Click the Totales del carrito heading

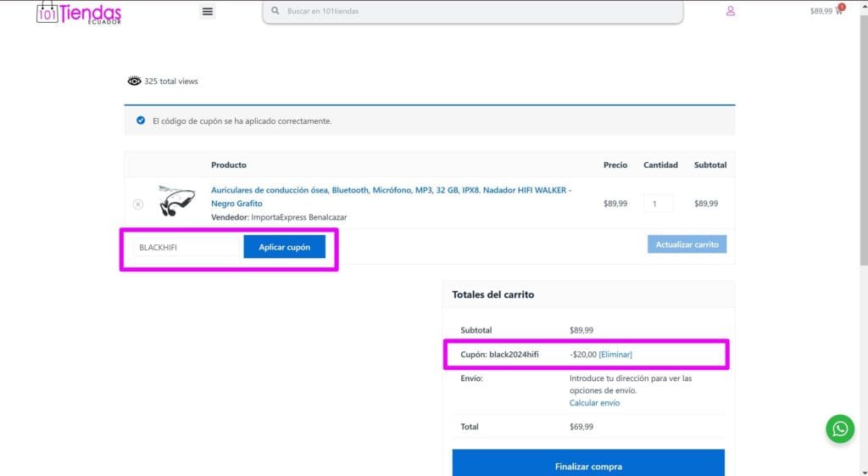(493, 294)
